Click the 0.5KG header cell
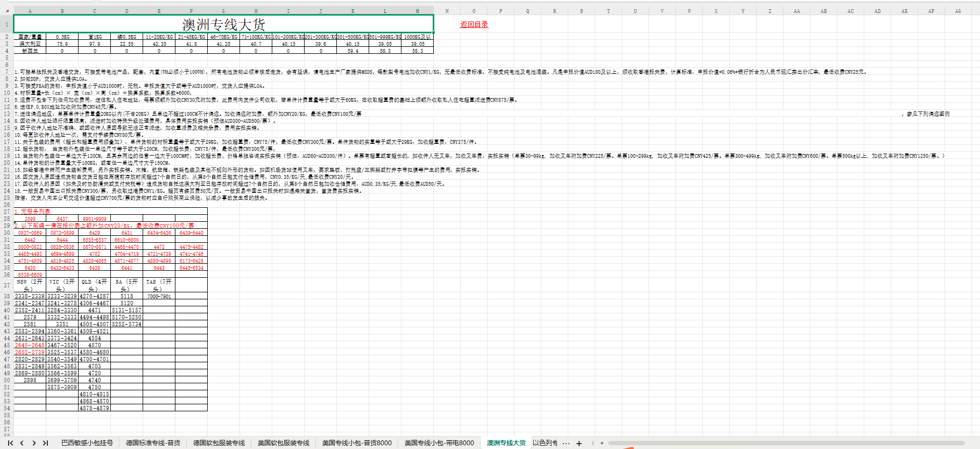This screenshot has height=449, width=980. [x=62, y=37]
